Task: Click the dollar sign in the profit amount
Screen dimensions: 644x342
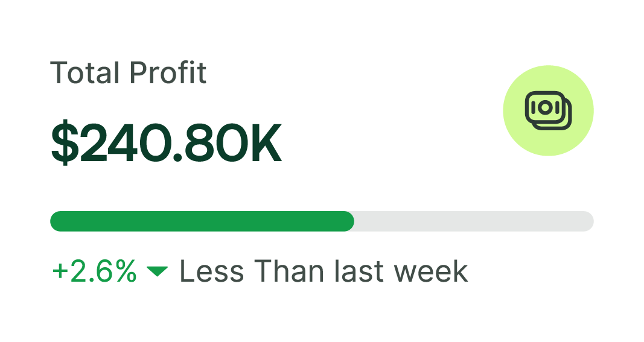Action: (64, 144)
